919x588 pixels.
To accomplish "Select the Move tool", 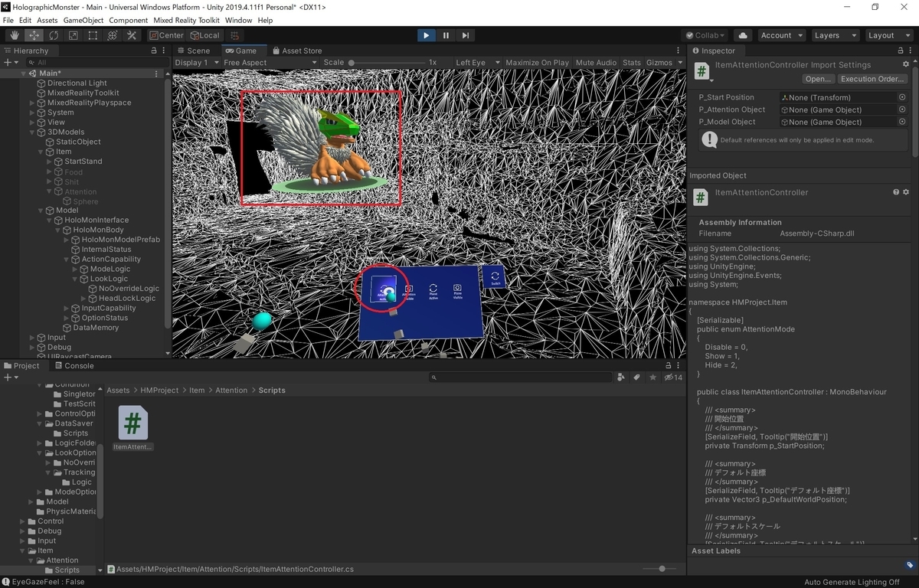I will click(34, 35).
